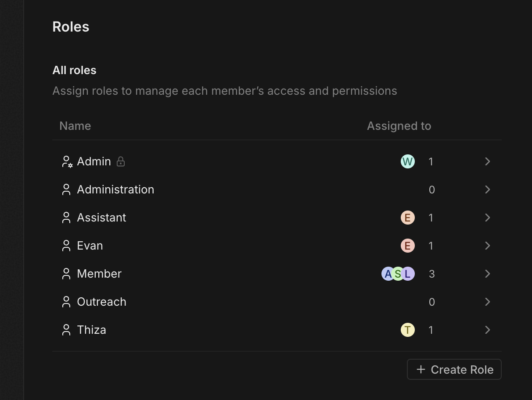Screen dimensions: 532x400
Task: Click the person icon beside Administration
Action: 66,189
